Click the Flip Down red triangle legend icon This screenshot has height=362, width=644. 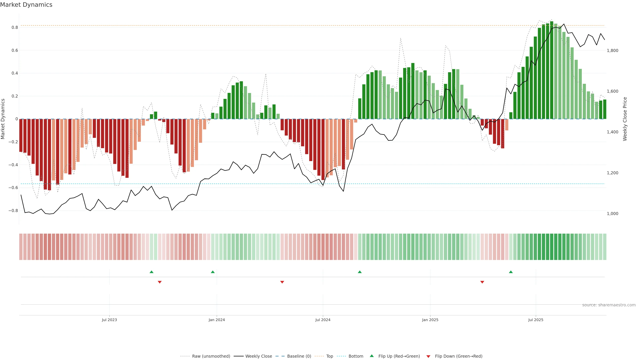point(428,356)
